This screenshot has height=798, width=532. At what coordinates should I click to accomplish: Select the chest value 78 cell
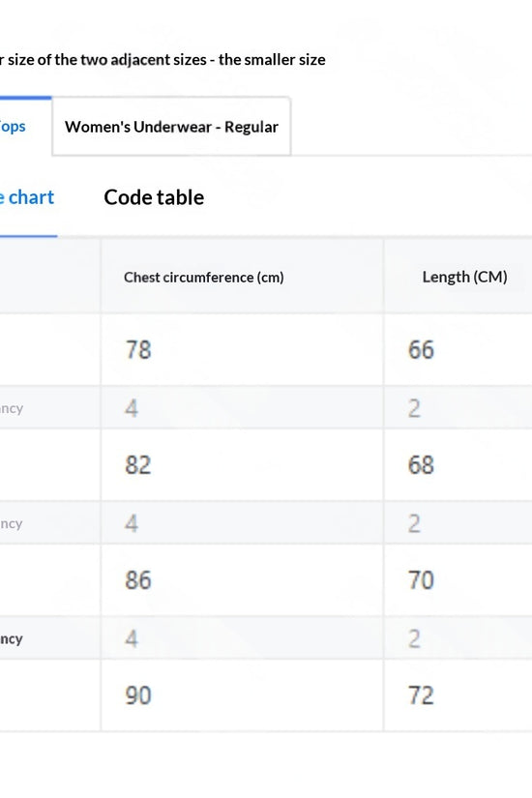(242, 349)
